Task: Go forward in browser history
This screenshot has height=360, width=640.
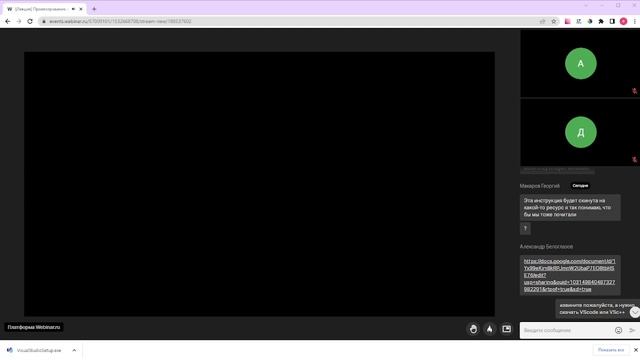Action: [19, 21]
